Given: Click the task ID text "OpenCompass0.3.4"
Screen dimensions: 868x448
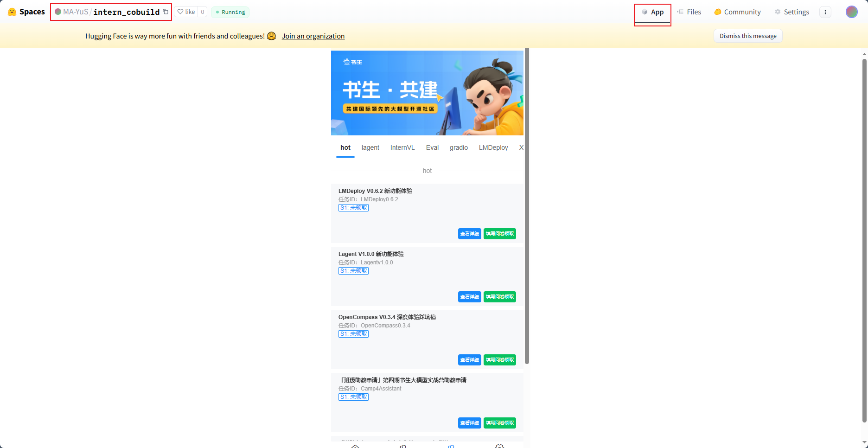Looking at the screenshot, I should click(385, 326).
